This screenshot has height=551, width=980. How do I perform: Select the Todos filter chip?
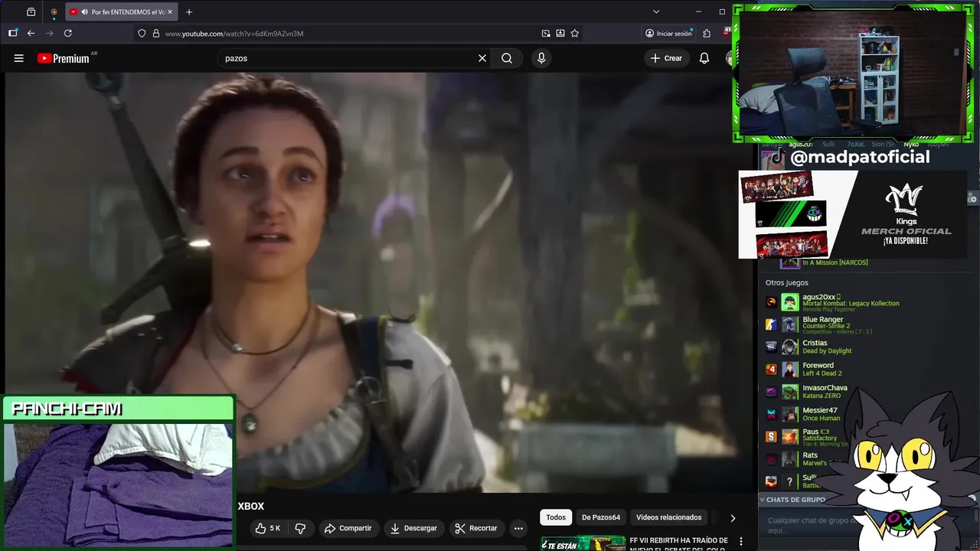(x=556, y=517)
